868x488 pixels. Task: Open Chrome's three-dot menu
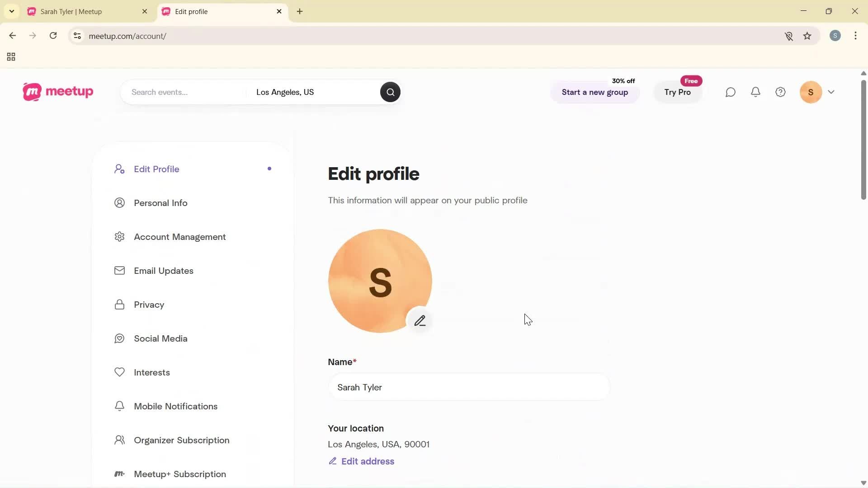pos(855,36)
